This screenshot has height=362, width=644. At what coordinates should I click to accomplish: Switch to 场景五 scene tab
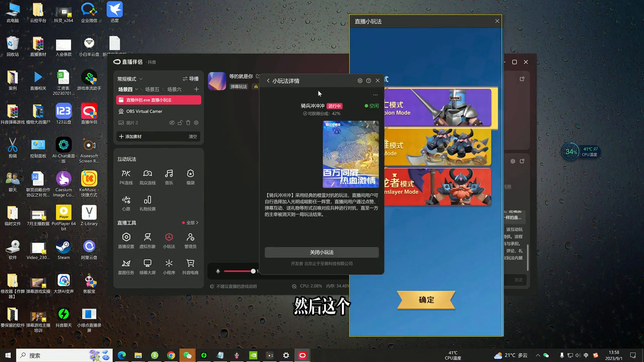[152, 89]
